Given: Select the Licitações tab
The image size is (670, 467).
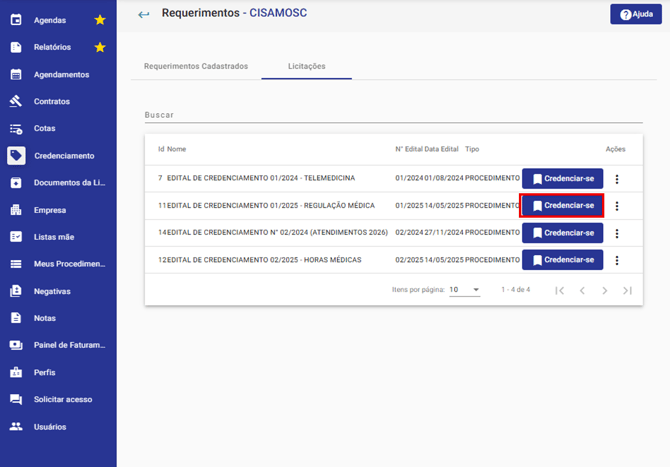Looking at the screenshot, I should pyautogui.click(x=307, y=66).
